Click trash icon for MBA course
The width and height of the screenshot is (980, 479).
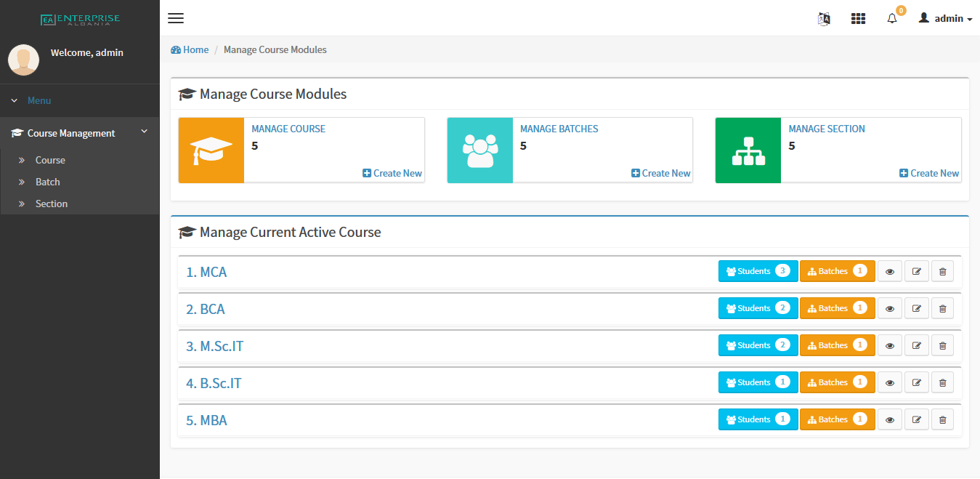click(x=942, y=419)
